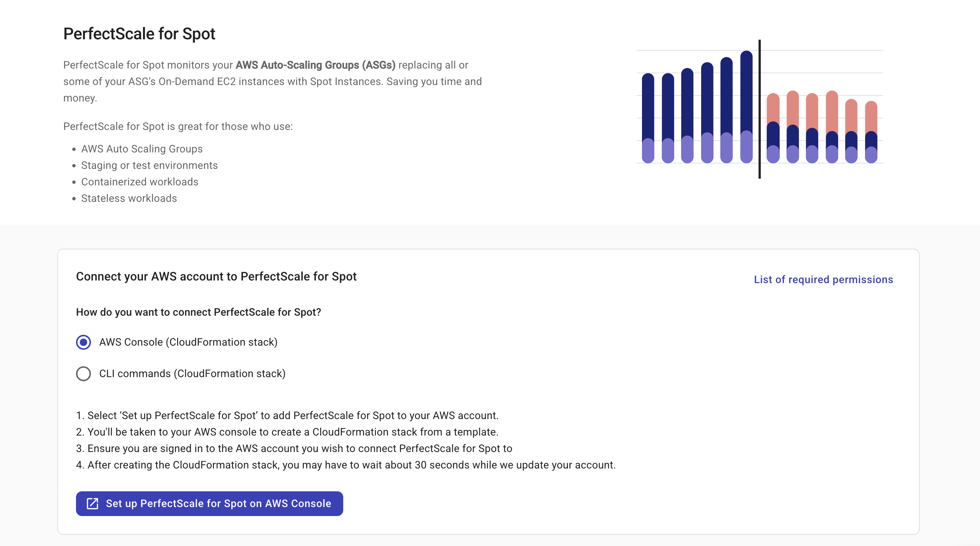The height and width of the screenshot is (546, 980).
Task: Click the PerfectScale for Spot page heading
Action: point(139,34)
